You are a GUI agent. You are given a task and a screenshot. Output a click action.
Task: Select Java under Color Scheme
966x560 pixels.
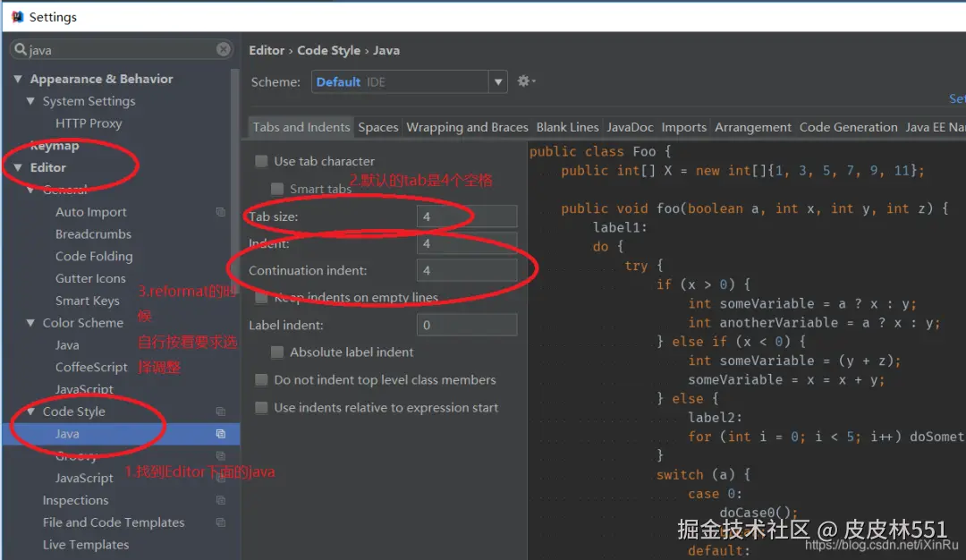(67, 345)
